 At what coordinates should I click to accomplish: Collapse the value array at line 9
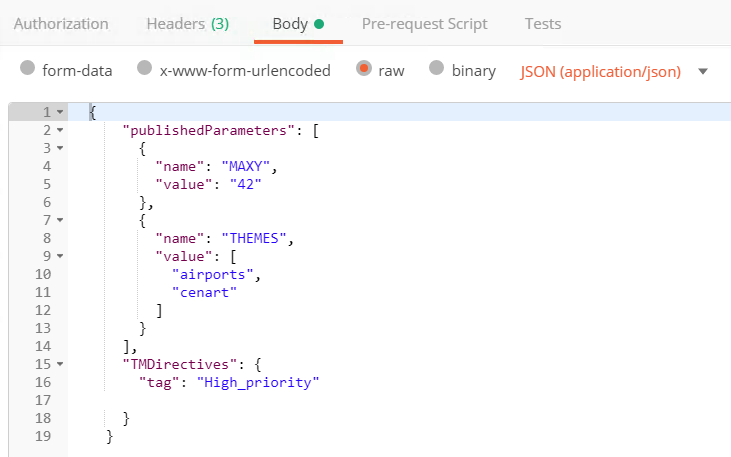60,256
